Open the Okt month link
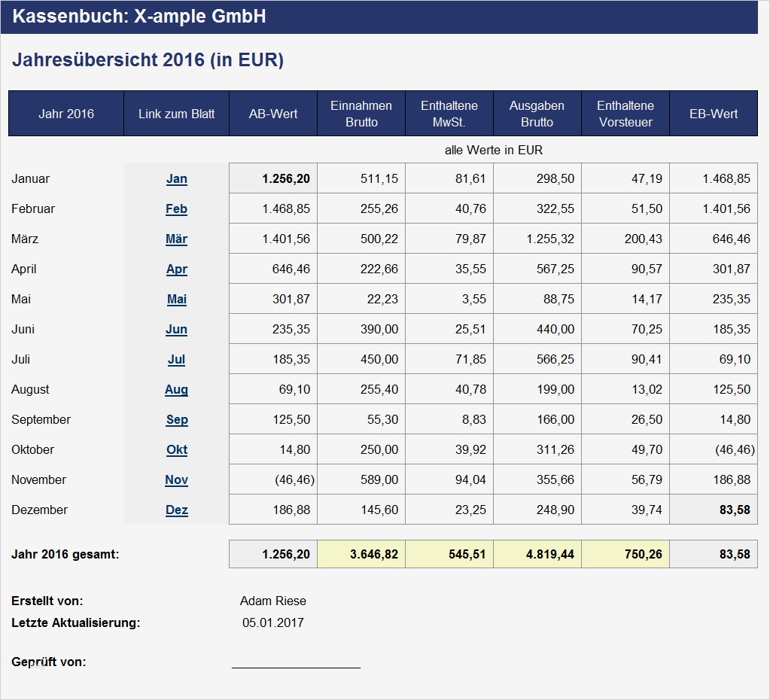The height and width of the screenshot is (700, 770). pyautogui.click(x=176, y=450)
